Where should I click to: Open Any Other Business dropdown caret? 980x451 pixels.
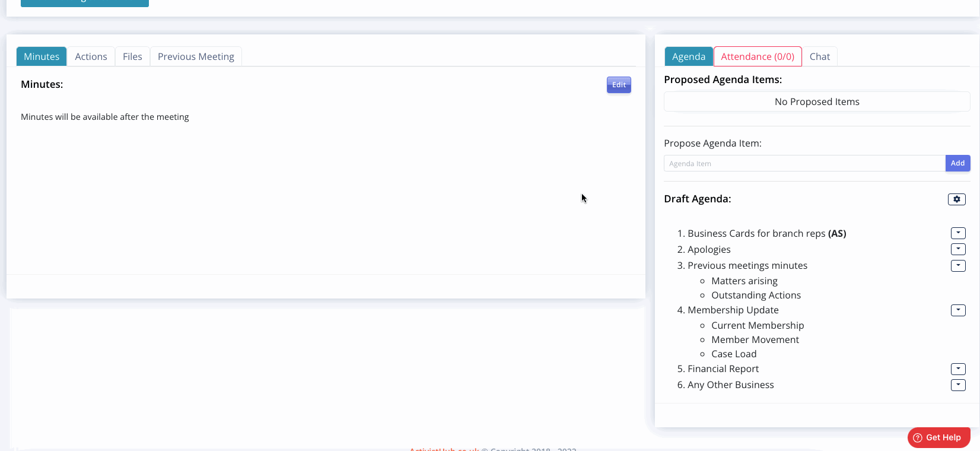point(958,385)
